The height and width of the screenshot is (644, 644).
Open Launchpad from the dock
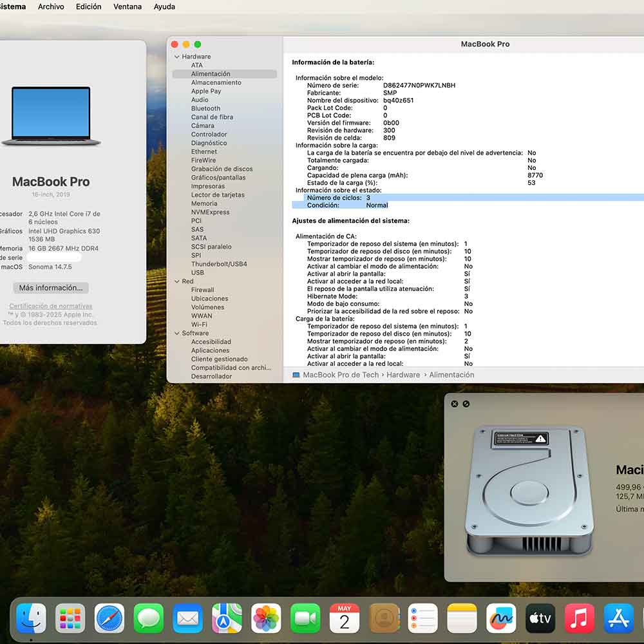click(x=70, y=618)
